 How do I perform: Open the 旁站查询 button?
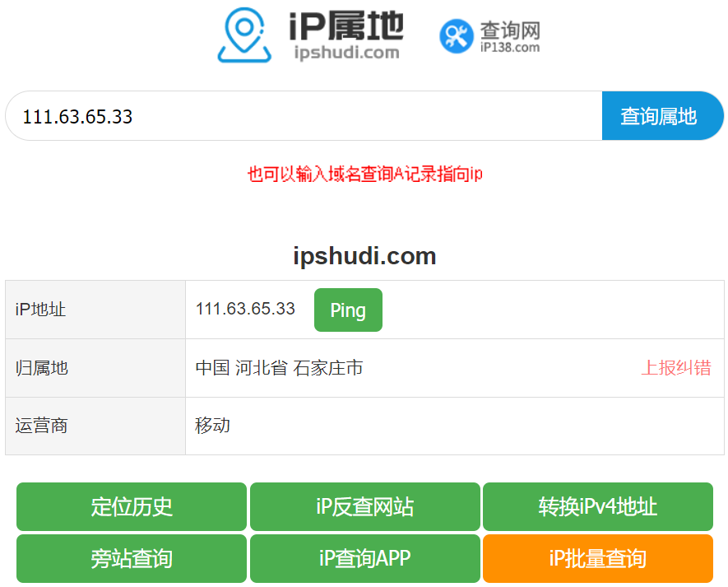132,558
